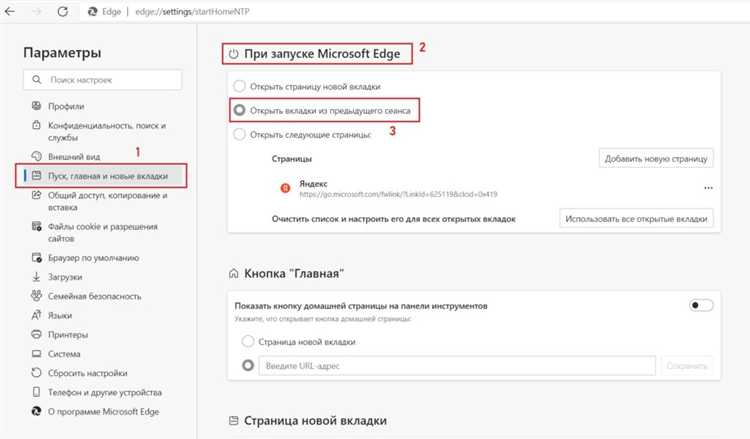
Task: Click the О программе Edge logo icon
Action: (36, 411)
